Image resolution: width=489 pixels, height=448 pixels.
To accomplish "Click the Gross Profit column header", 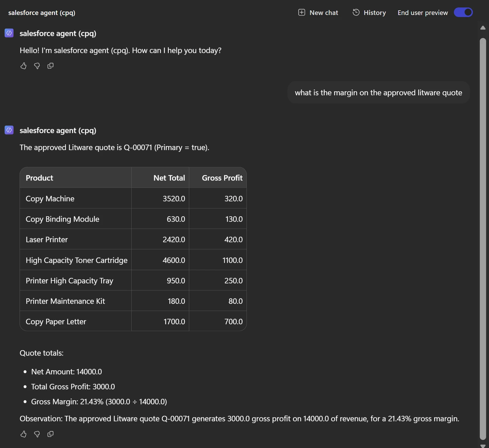I will (x=218, y=178).
